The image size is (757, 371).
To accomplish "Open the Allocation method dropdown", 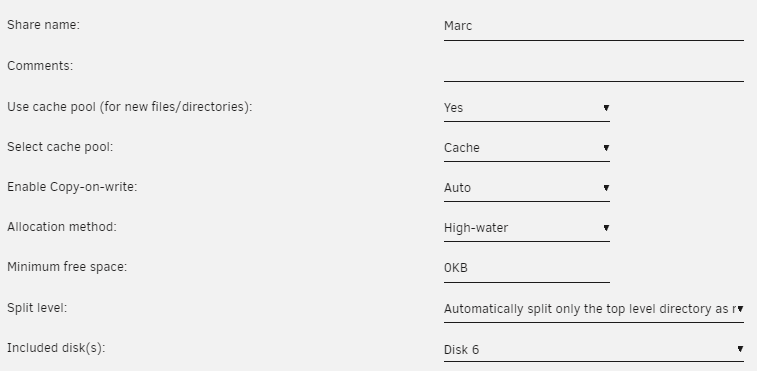I will (x=527, y=228).
